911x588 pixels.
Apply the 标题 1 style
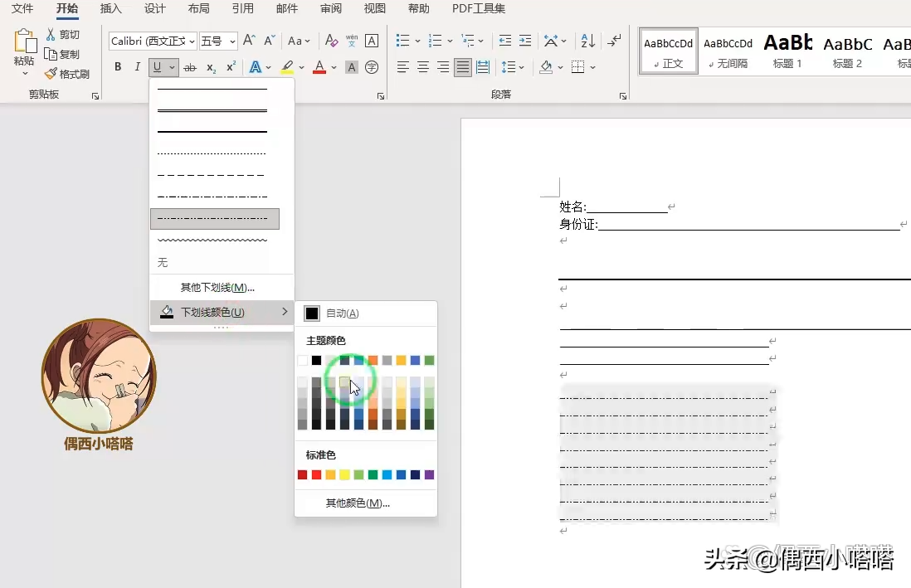click(x=787, y=51)
